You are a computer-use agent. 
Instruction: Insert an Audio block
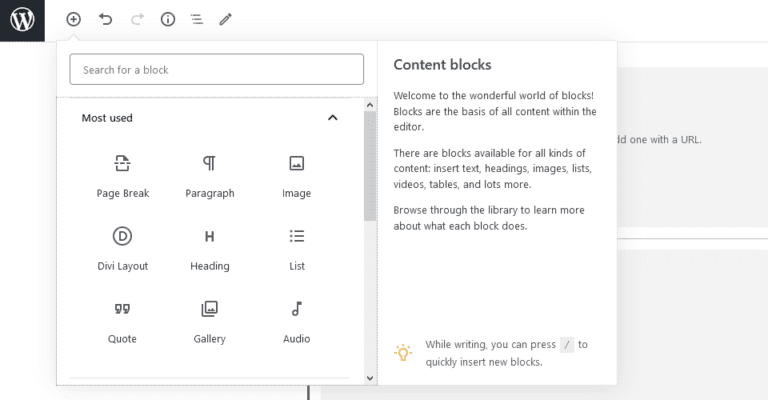[x=296, y=322]
